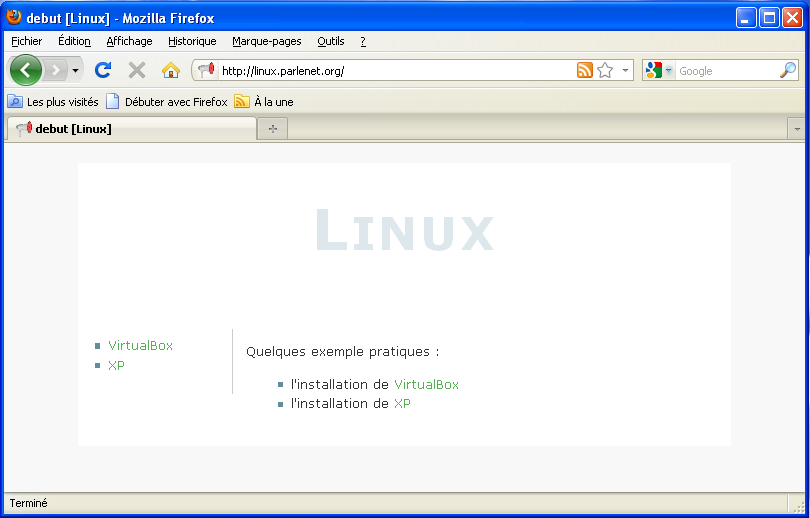Expand the address bar URL history dropdown
Viewport: 810px width, 518px height.
(x=625, y=71)
